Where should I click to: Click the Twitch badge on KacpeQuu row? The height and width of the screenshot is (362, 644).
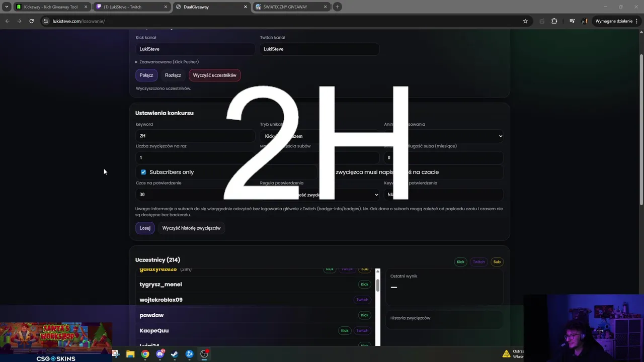point(362,330)
